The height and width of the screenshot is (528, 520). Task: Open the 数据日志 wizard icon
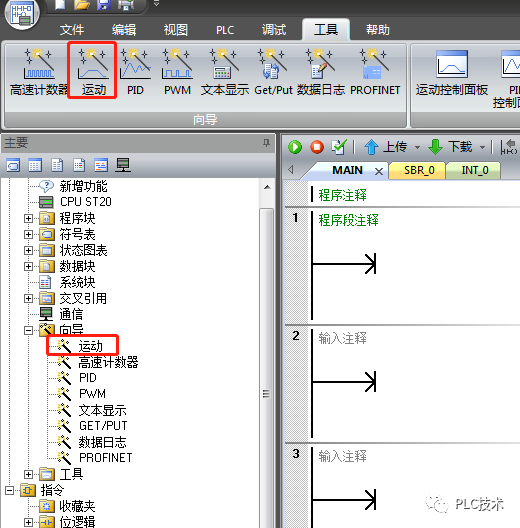(321, 71)
